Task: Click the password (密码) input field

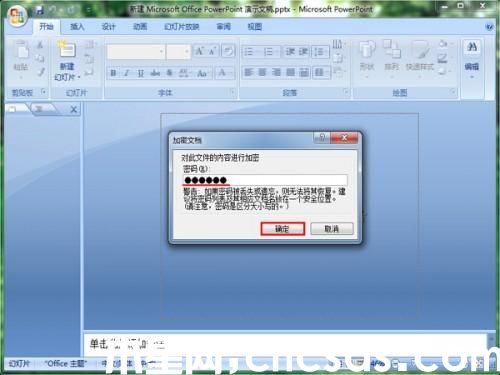Action: coord(265,180)
